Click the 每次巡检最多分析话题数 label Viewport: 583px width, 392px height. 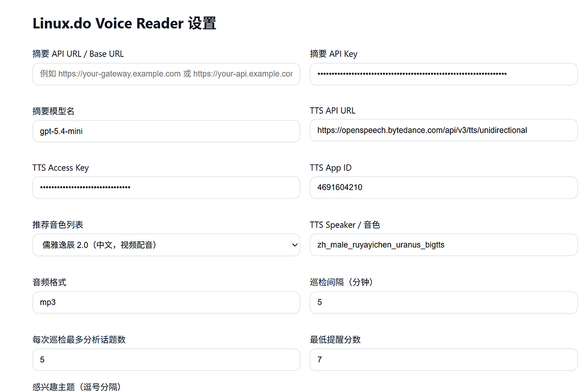point(79,340)
